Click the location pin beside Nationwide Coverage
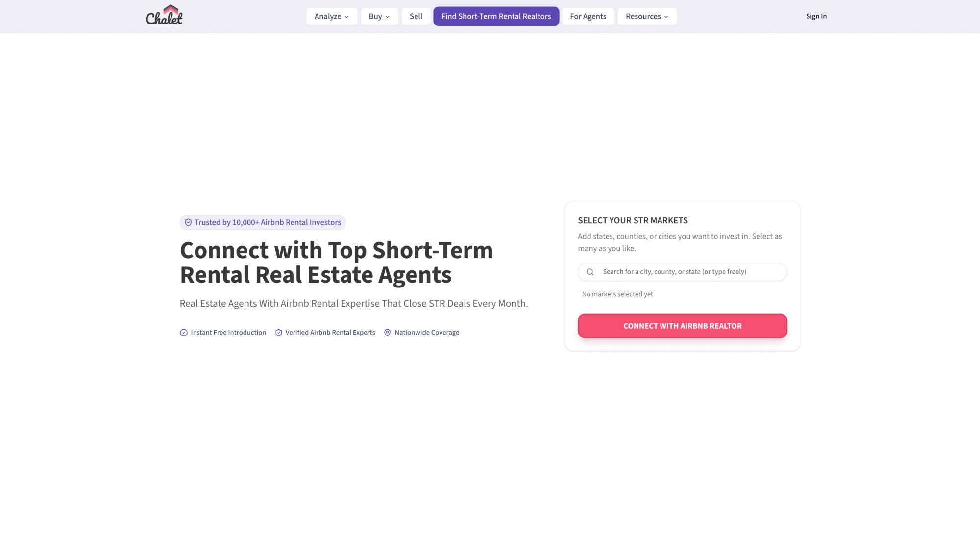 click(x=388, y=332)
